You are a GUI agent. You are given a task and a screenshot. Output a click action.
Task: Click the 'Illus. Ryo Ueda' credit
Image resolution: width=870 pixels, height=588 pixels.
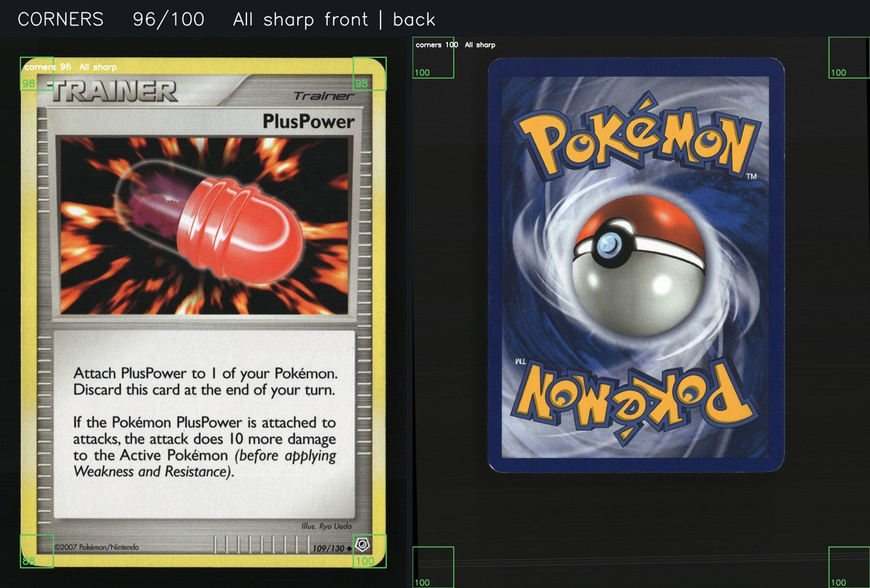(x=326, y=527)
